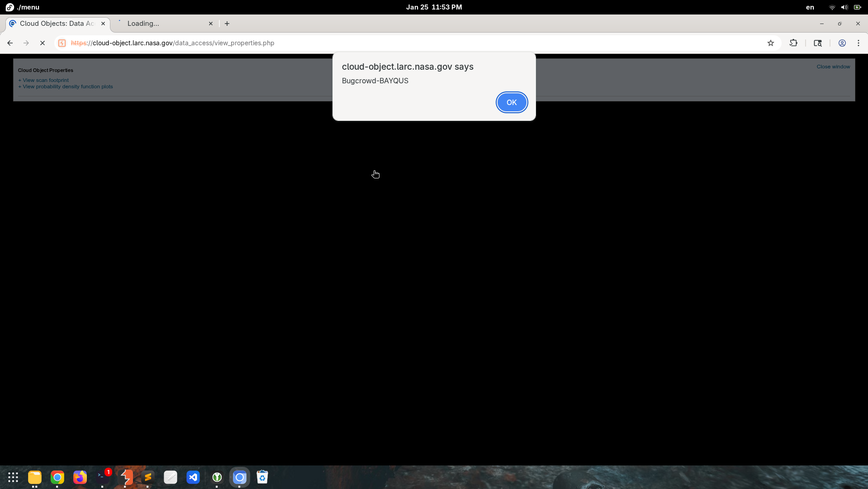
Task: Open the green circular app in dock
Action: pos(217,477)
